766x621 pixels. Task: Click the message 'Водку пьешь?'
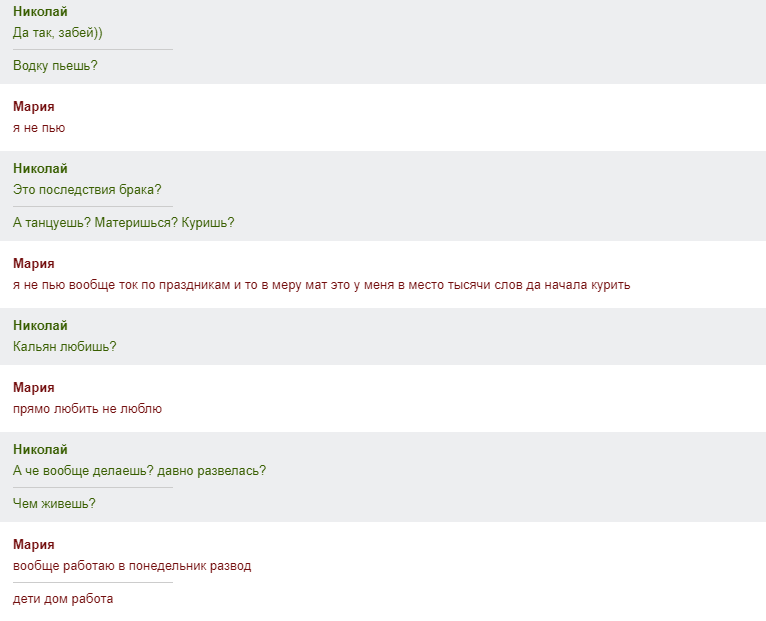tap(55, 65)
